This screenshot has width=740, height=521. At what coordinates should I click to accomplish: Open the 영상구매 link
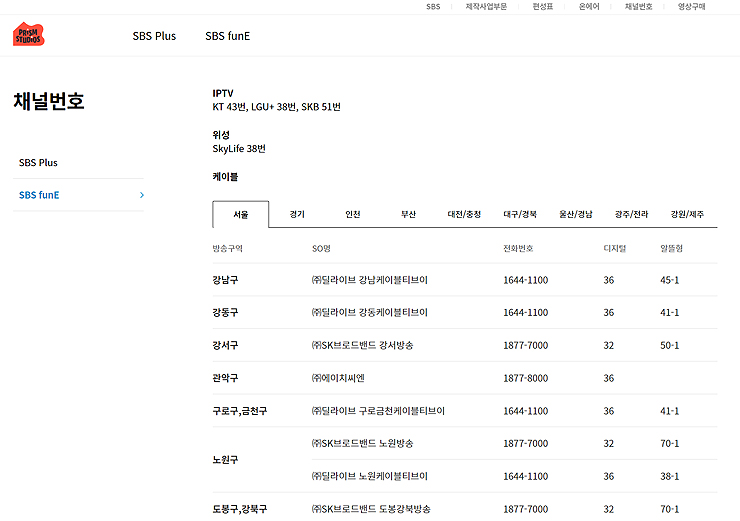click(691, 7)
